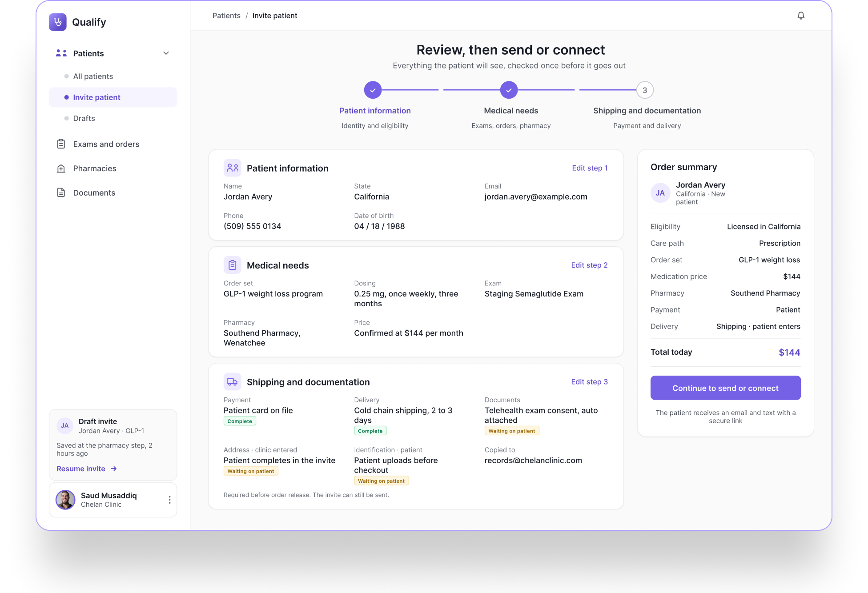Click the Medical needs clipboard card icon
Screen dimensions: 868x593
[233, 265]
